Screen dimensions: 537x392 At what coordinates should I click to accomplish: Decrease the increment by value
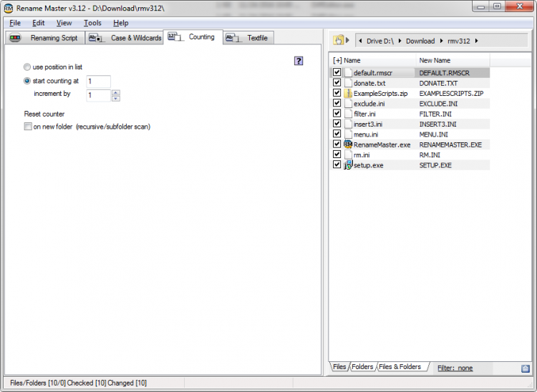pos(116,99)
